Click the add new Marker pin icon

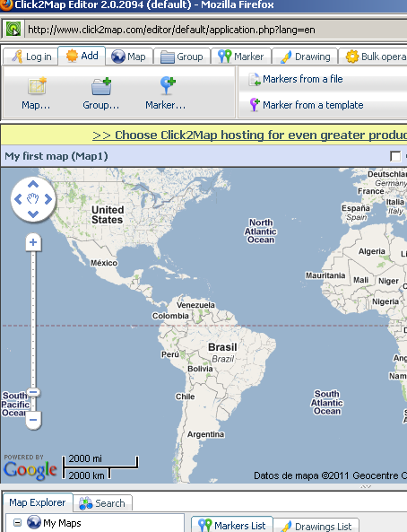168,86
